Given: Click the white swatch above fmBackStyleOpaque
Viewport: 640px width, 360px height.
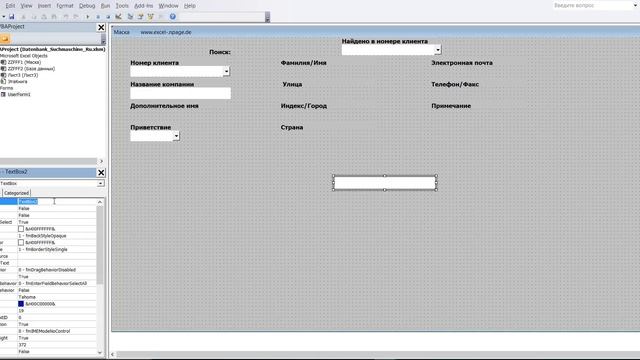Looking at the screenshot, I should (x=21, y=229).
